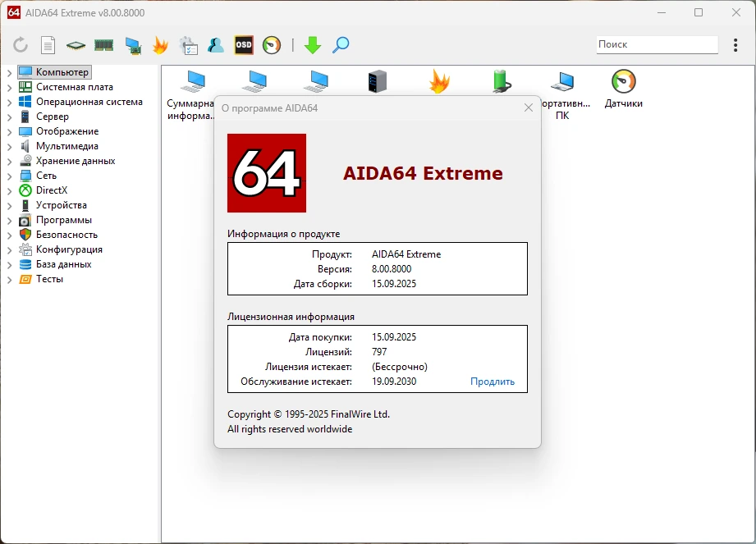Select Мультимедиа in the tree

(58, 146)
